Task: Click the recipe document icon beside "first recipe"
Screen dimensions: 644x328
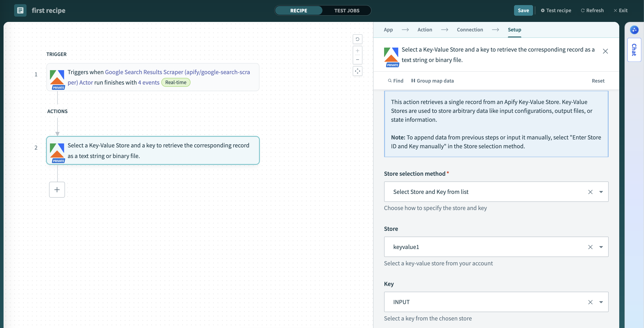Action: (20, 10)
